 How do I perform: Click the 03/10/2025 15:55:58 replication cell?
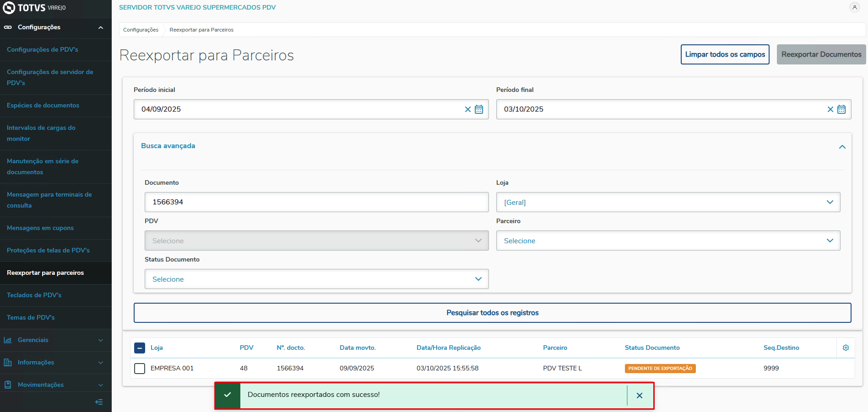(447, 369)
